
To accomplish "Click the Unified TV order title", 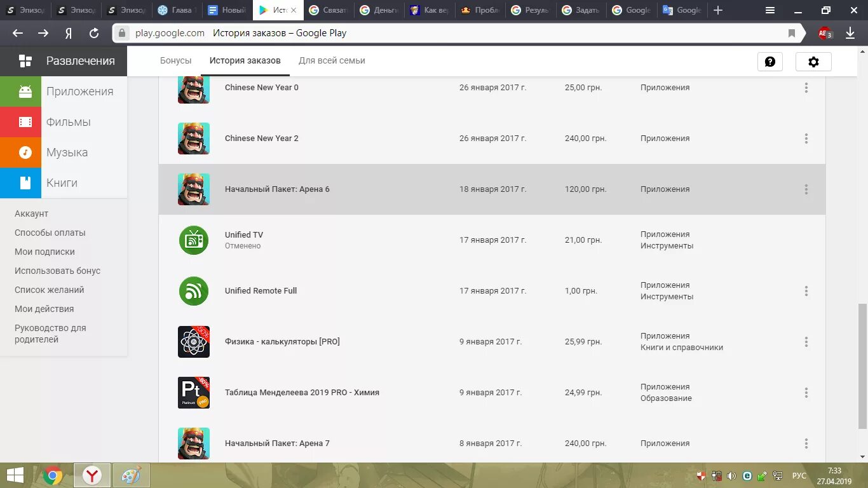I will point(244,235).
